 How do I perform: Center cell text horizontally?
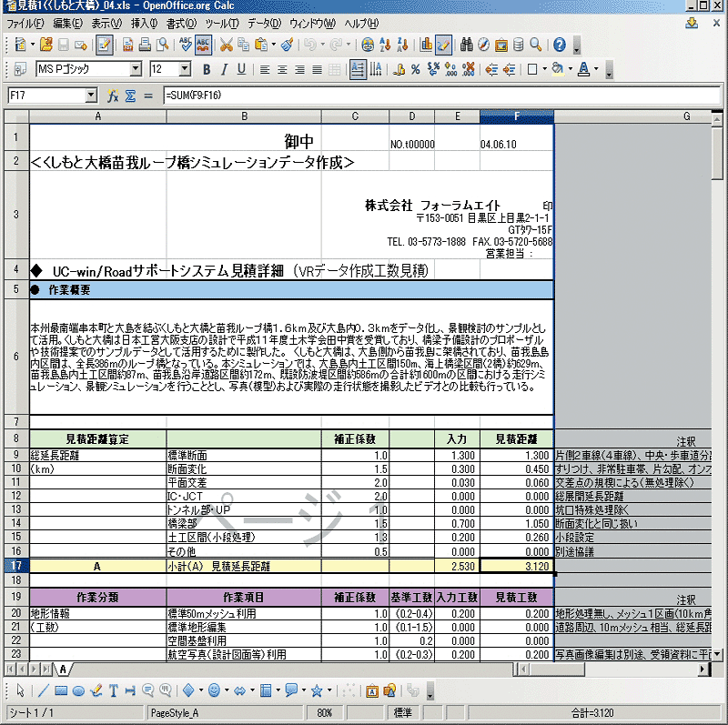[x=282, y=70]
